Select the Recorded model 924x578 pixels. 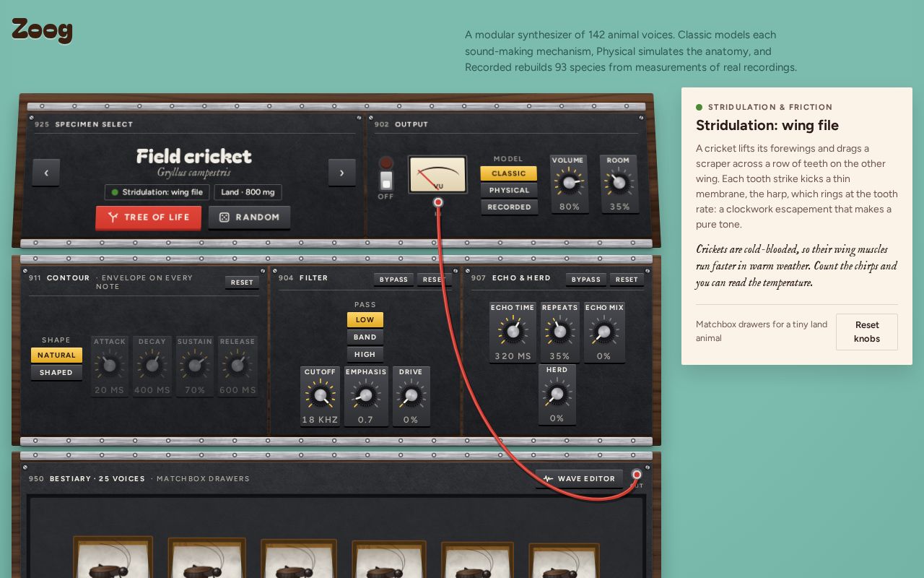pos(509,207)
